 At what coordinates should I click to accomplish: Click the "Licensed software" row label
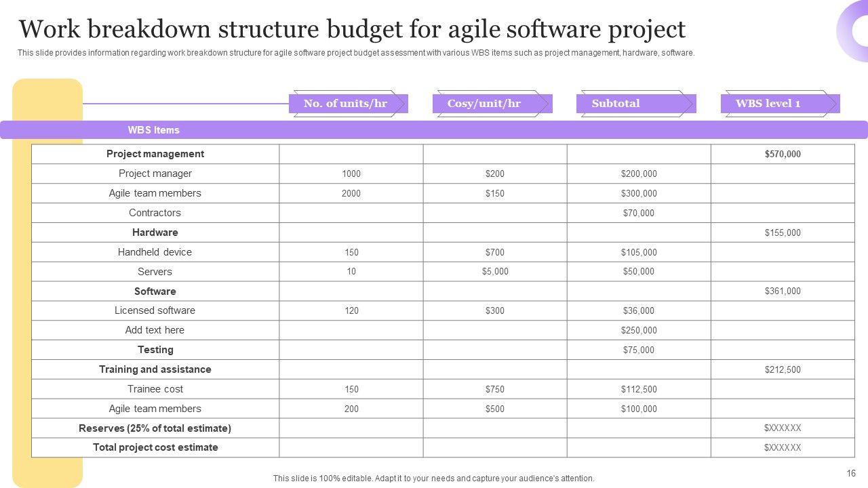(x=155, y=310)
